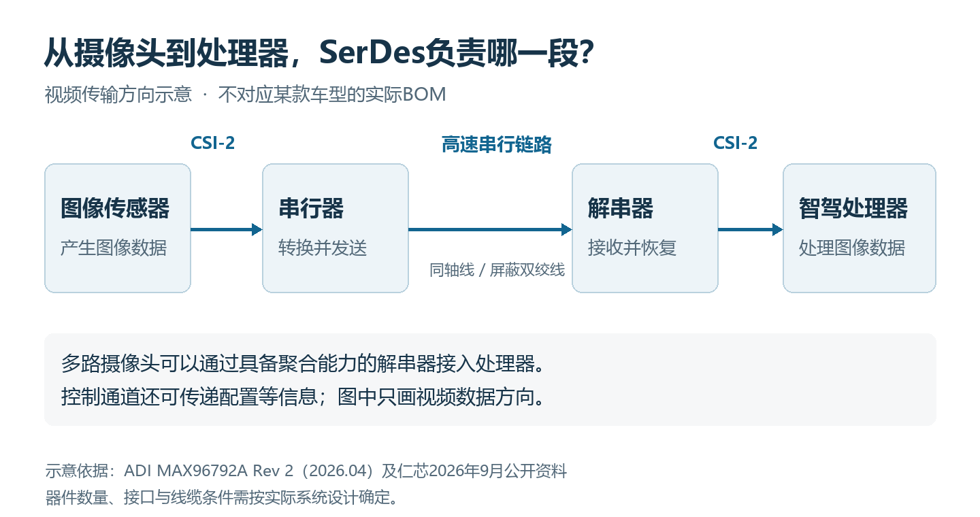Click the long arrow into 解串器
980x517 pixels.
[x=490, y=229]
